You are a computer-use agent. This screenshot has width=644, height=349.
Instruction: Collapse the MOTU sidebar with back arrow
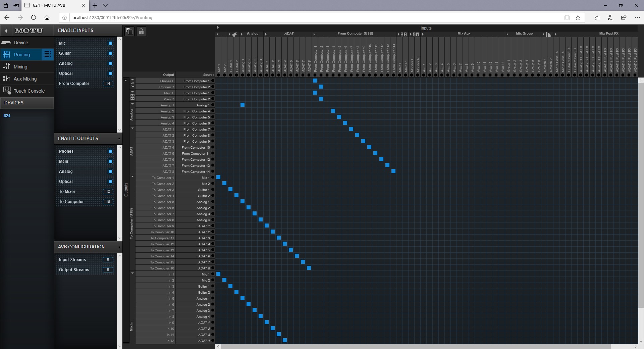(x=6, y=31)
